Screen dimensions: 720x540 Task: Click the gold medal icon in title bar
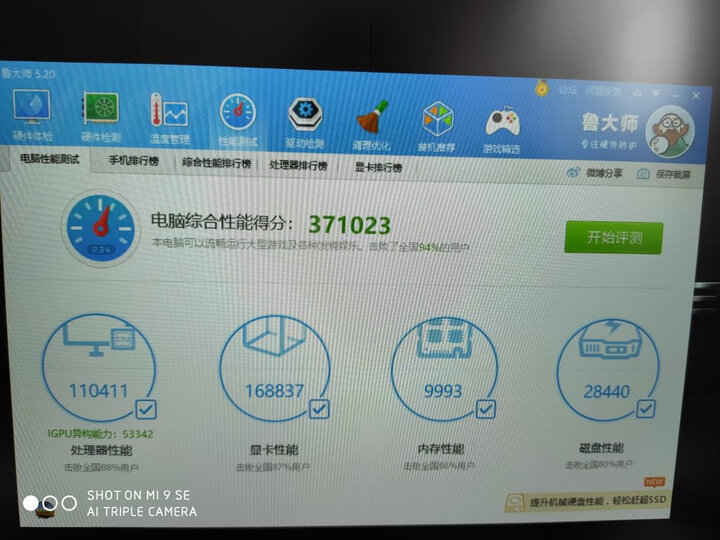point(542,88)
